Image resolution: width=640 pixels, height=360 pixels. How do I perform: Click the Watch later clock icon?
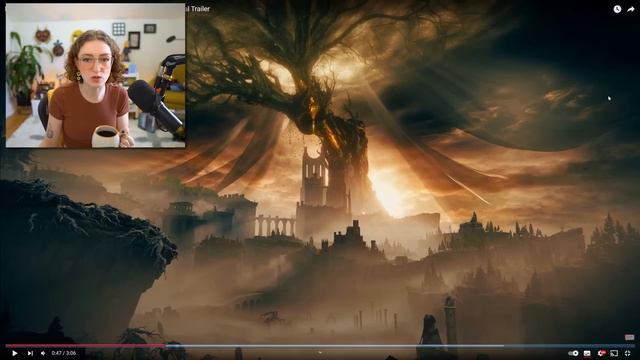tap(617, 9)
